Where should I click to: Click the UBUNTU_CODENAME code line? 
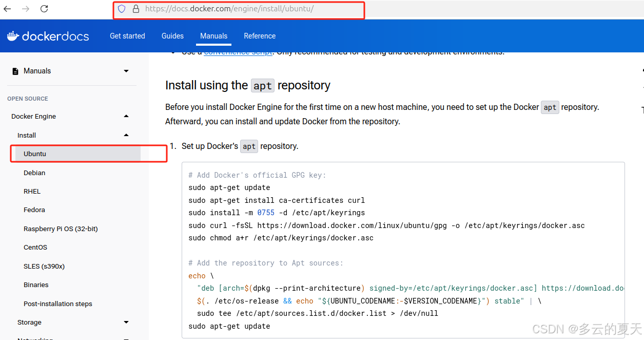[369, 301]
